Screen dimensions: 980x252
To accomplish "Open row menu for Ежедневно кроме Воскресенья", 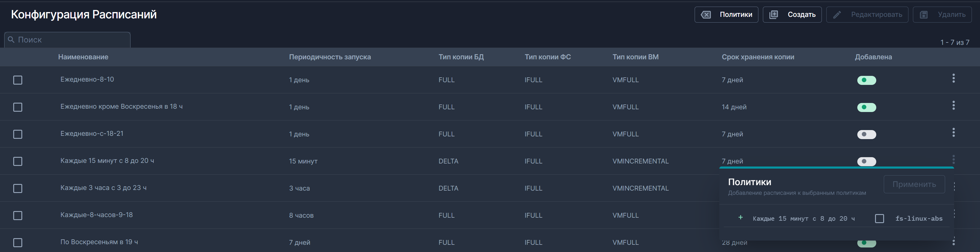I will click(953, 105).
